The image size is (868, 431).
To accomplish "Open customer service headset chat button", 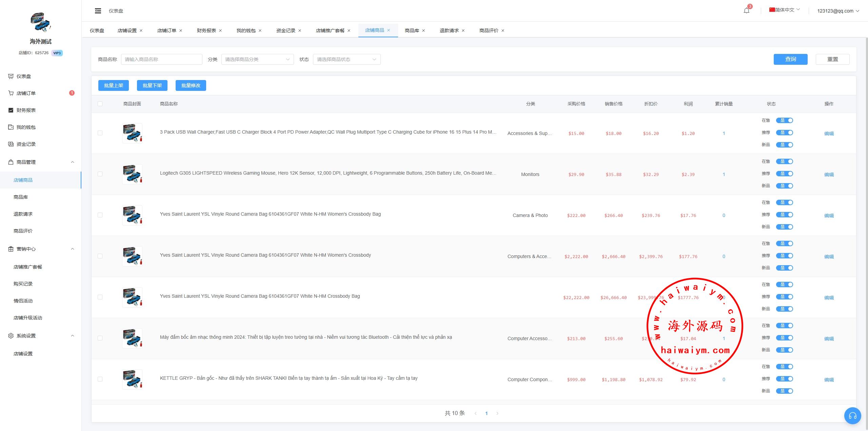I will 852,415.
